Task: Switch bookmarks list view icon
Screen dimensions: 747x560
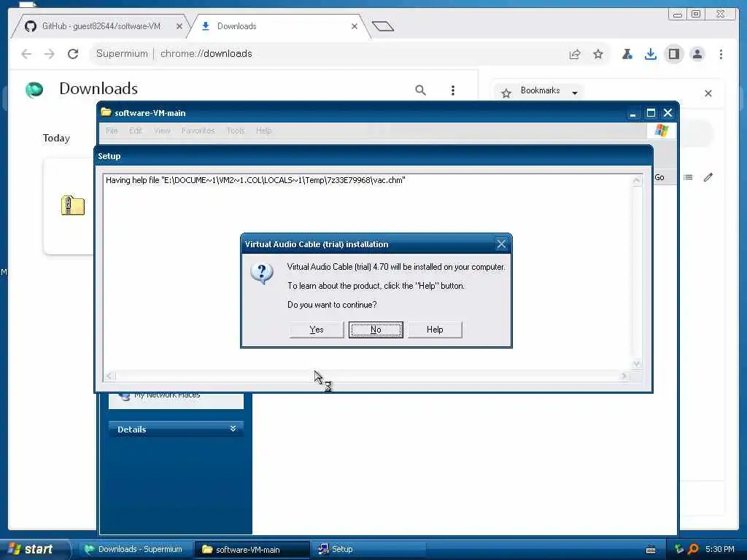Action: point(688,177)
